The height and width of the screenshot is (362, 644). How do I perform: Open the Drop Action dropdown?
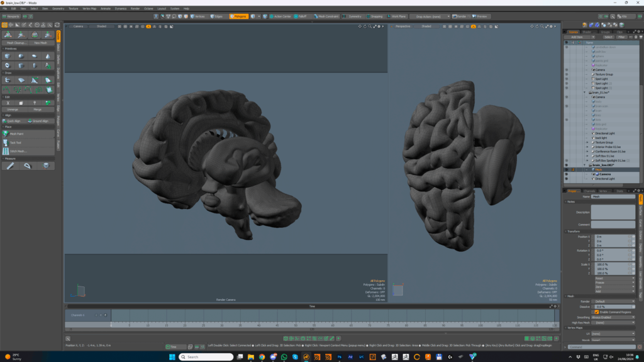tap(430, 16)
